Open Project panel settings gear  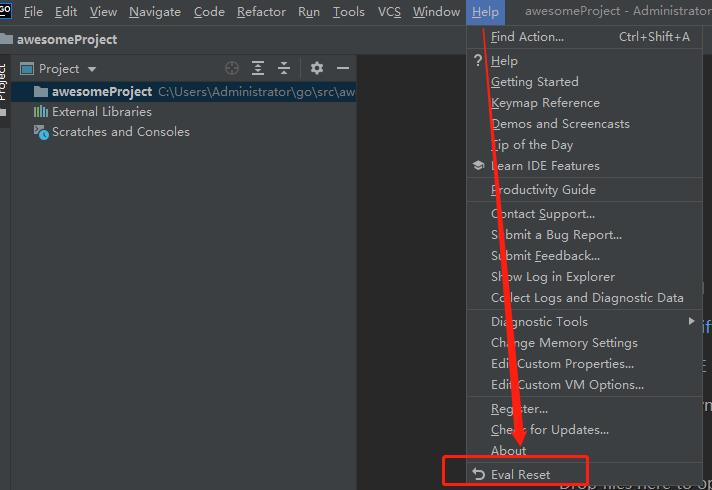[x=317, y=68]
